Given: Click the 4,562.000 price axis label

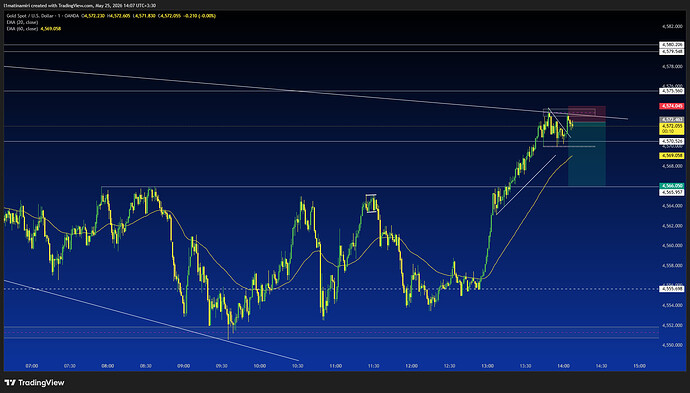Looking at the screenshot, I should coord(672,226).
